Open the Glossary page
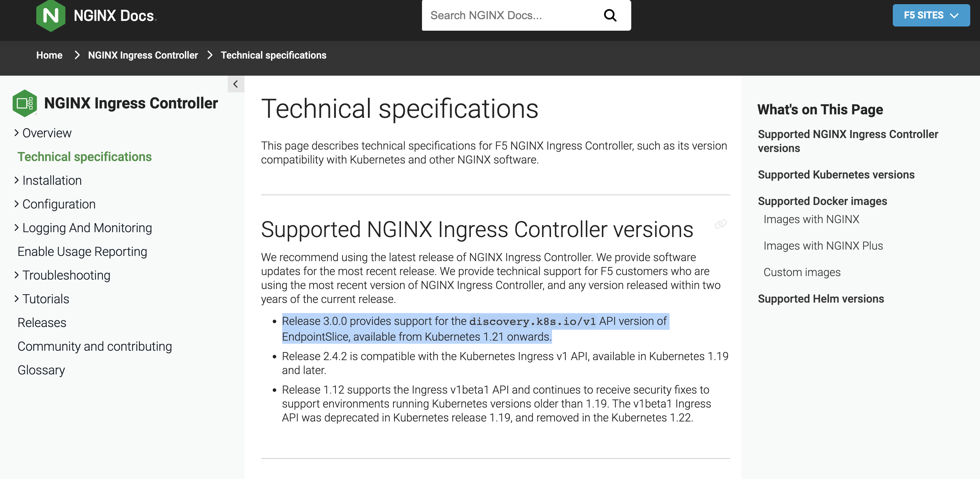This screenshot has height=479, width=980. pos(41,370)
